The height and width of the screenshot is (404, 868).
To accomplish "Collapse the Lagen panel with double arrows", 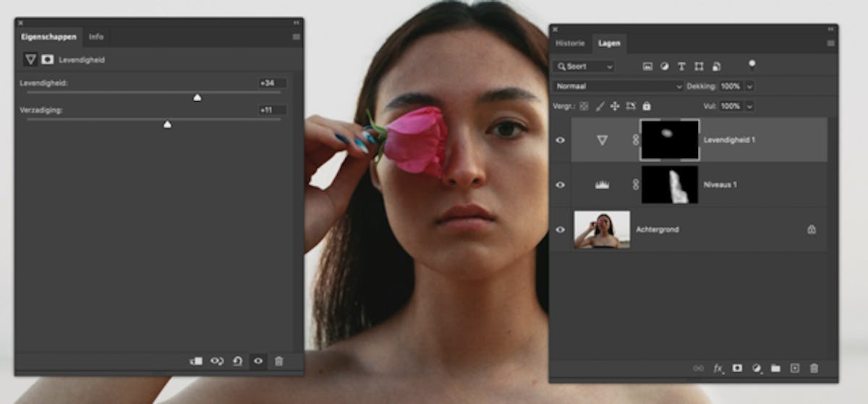I will click(x=830, y=29).
